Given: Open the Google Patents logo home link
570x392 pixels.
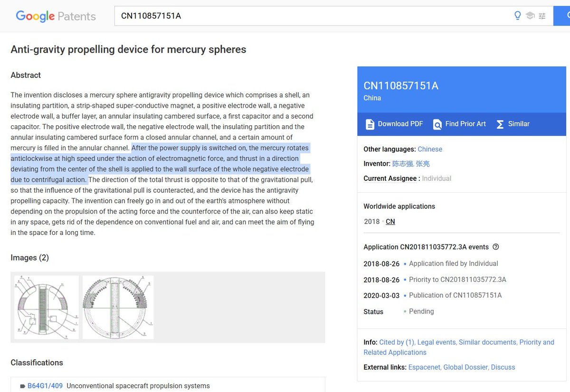Looking at the screenshot, I should coord(56,16).
